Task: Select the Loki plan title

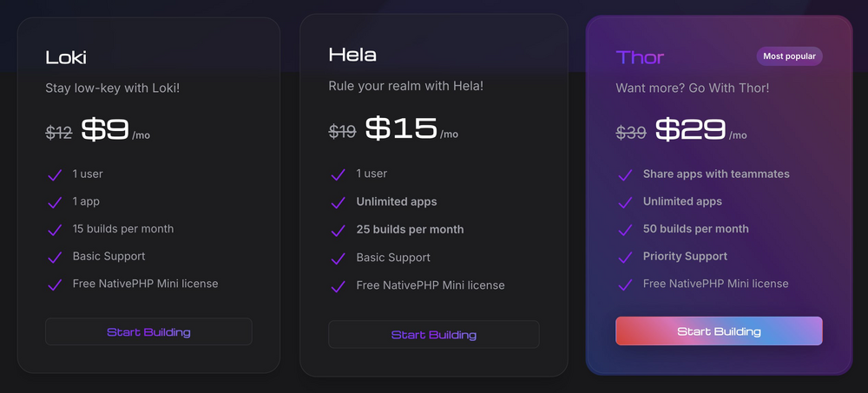Action: click(66, 58)
